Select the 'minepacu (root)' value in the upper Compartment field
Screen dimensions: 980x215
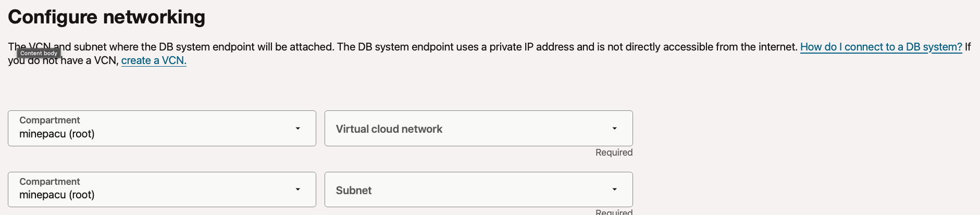click(57, 134)
